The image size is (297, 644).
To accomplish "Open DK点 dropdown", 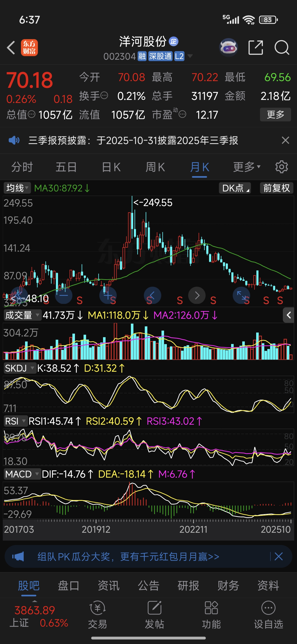I will click(235, 188).
